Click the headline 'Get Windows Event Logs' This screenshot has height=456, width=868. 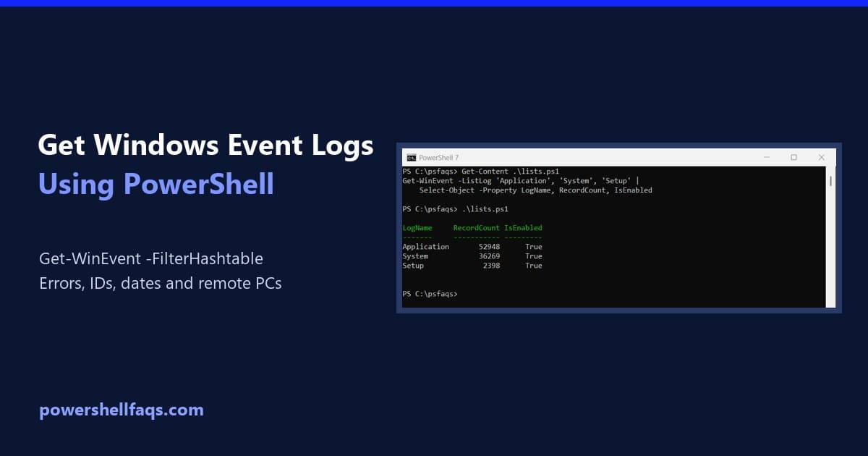pos(206,146)
